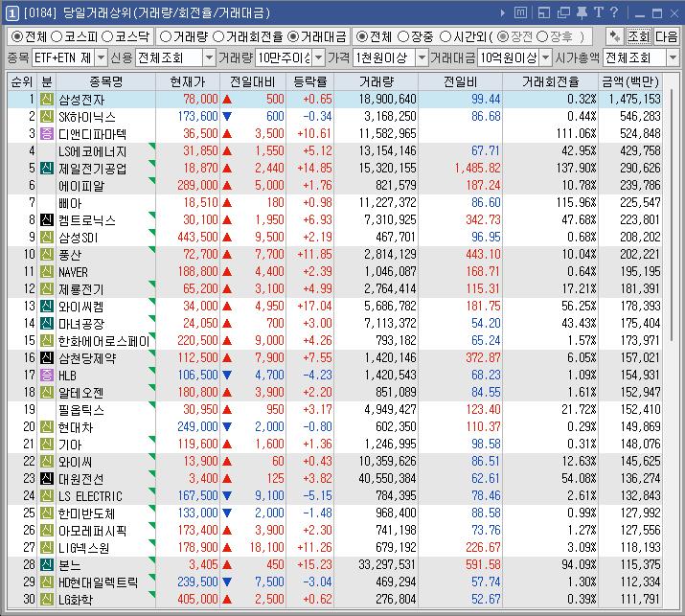
Task: Sort by the 금액(백만) column header
Action: (x=630, y=81)
